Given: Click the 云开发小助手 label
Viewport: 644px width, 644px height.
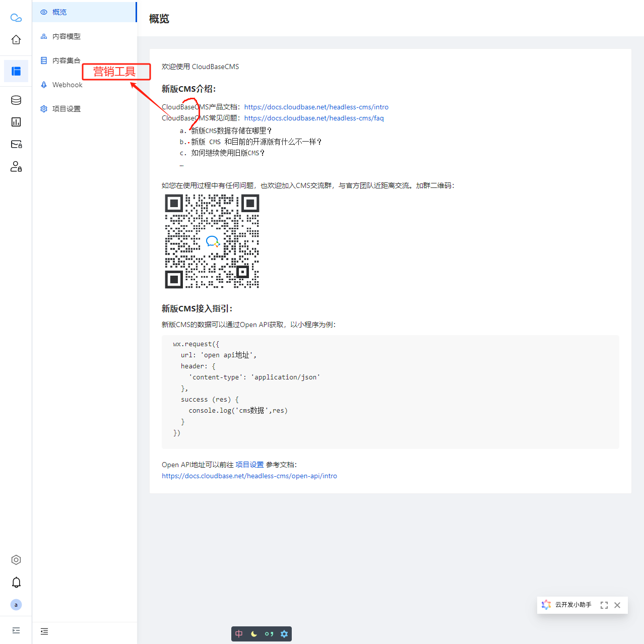Looking at the screenshot, I should click(573, 605).
